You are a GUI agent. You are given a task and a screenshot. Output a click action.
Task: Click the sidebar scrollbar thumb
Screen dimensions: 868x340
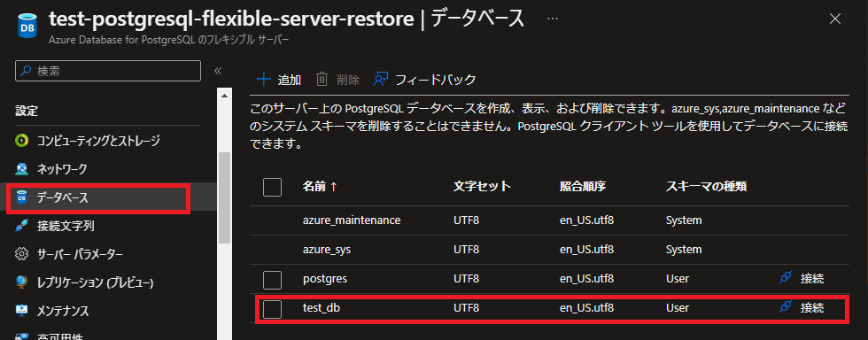pyautogui.click(x=224, y=197)
